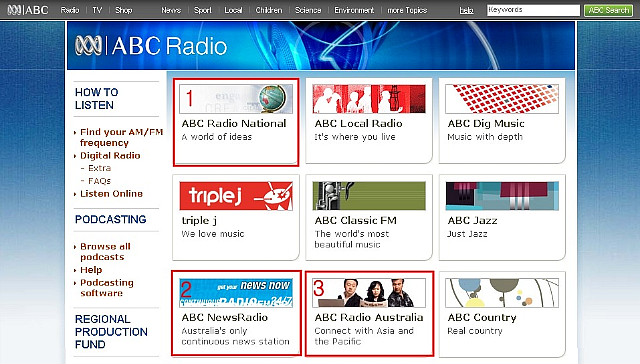The height and width of the screenshot is (364, 640).
Task: Click 'The world's most beautiful music' text
Action: tap(351, 239)
